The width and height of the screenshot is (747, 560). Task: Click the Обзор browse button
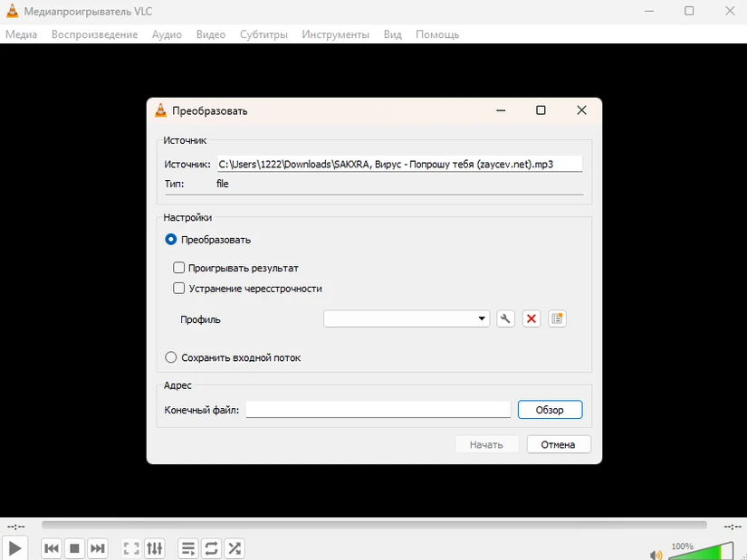[550, 410]
